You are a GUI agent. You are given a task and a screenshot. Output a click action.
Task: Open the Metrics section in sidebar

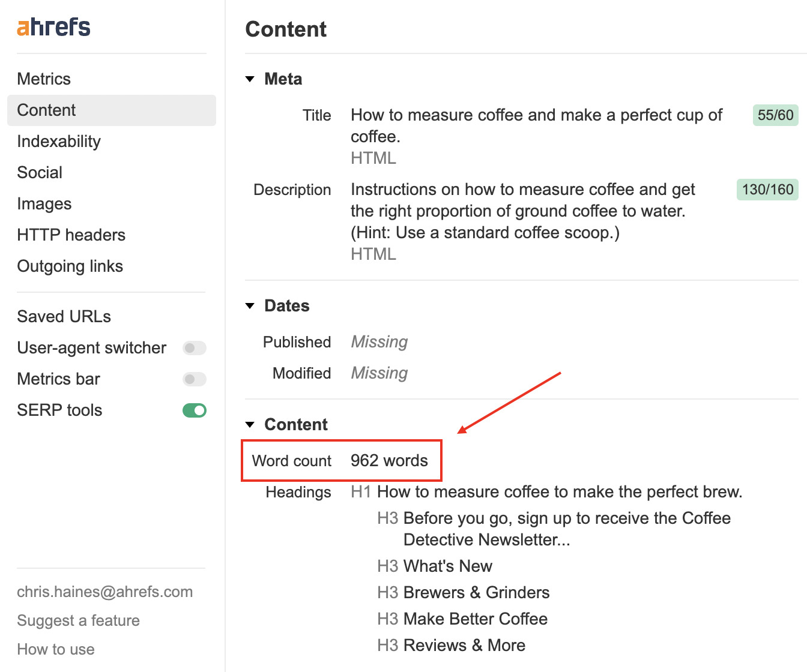[44, 79]
